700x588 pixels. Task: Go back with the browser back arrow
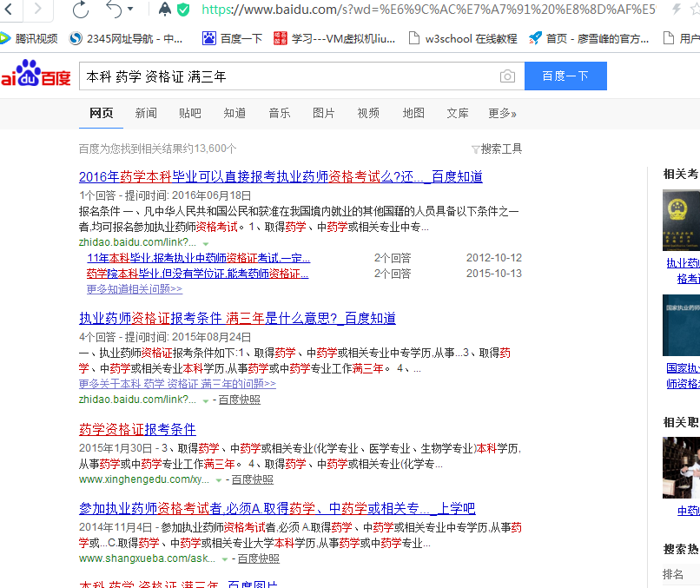pyautogui.click(x=8, y=8)
